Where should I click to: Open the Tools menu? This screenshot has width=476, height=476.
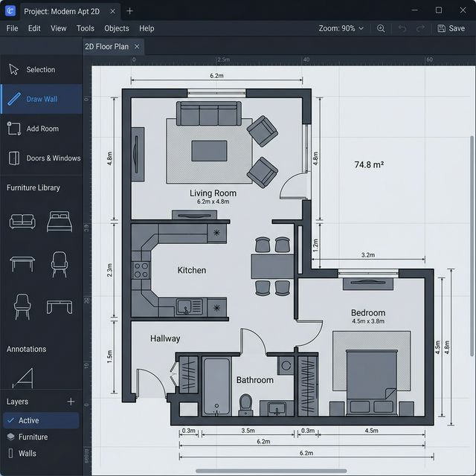click(x=86, y=28)
